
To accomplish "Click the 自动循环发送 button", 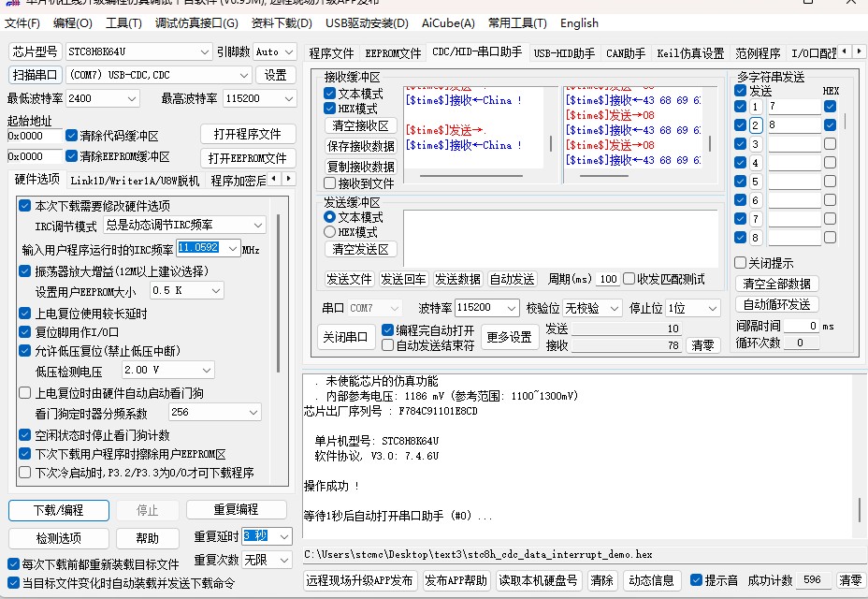I will 776,304.
